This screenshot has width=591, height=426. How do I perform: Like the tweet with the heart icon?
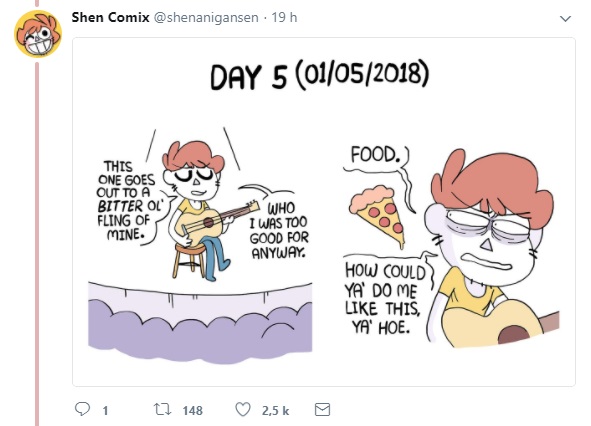tap(243, 409)
